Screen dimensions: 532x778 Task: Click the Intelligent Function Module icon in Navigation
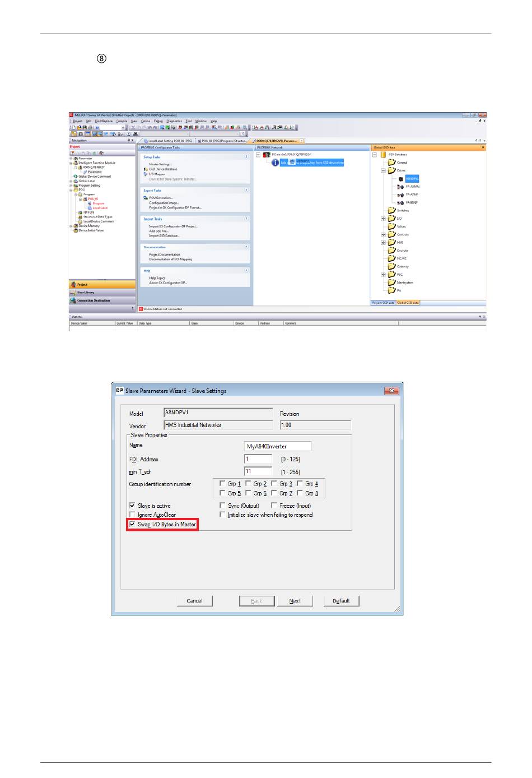(x=76, y=163)
